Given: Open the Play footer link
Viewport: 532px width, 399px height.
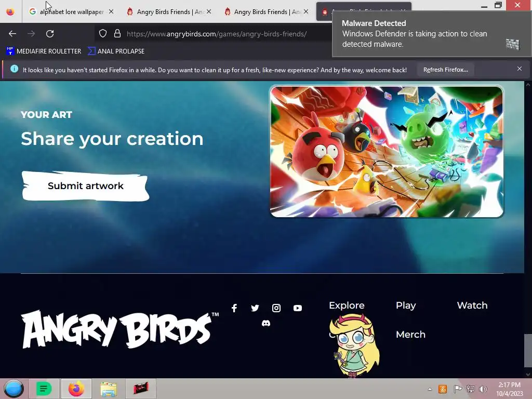Looking at the screenshot, I should pyautogui.click(x=406, y=305).
